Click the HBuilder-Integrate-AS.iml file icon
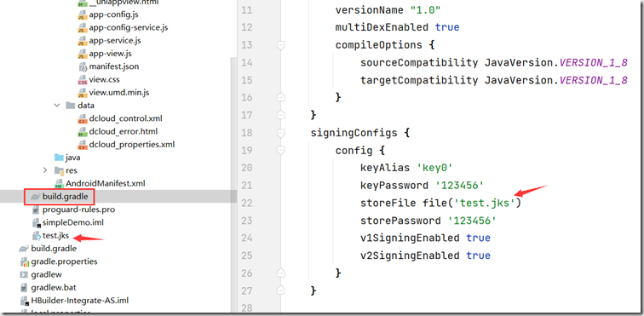This screenshot has height=316, width=644. click(24, 301)
